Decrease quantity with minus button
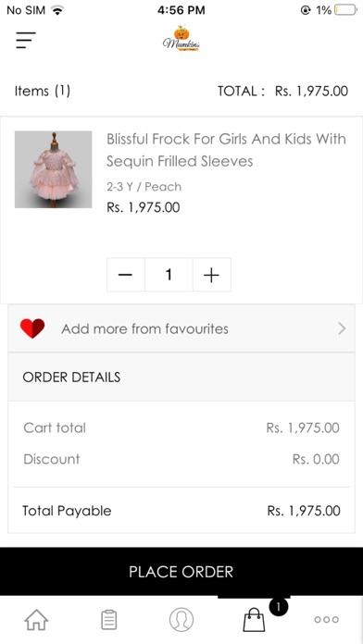The image size is (363, 644). click(125, 275)
